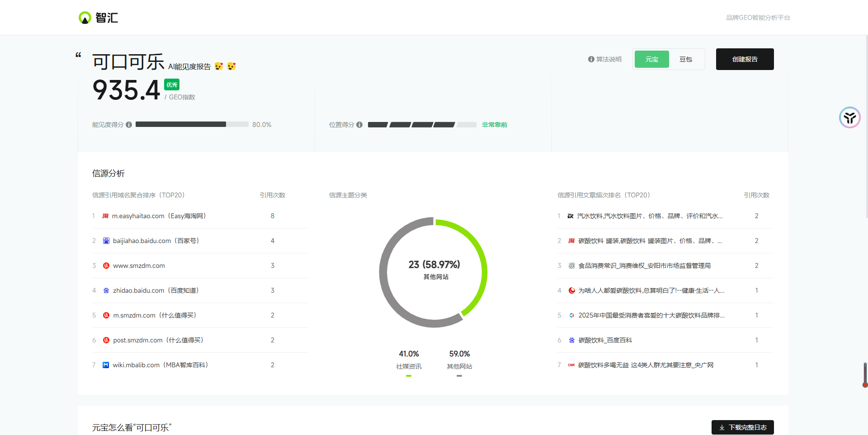868x435 pixels.
Task: Toggle the 其他网站 legend item
Action: point(459,366)
